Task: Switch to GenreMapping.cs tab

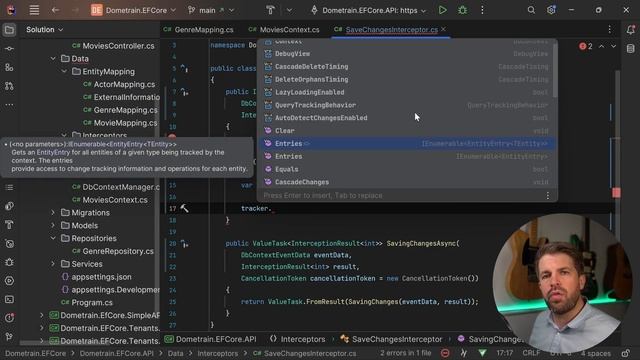Action: (x=199, y=30)
